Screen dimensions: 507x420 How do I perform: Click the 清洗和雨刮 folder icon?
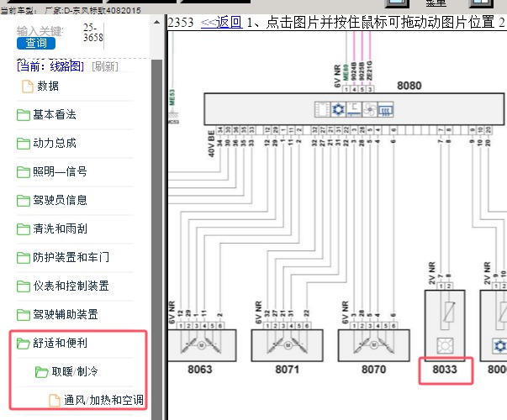(24, 229)
